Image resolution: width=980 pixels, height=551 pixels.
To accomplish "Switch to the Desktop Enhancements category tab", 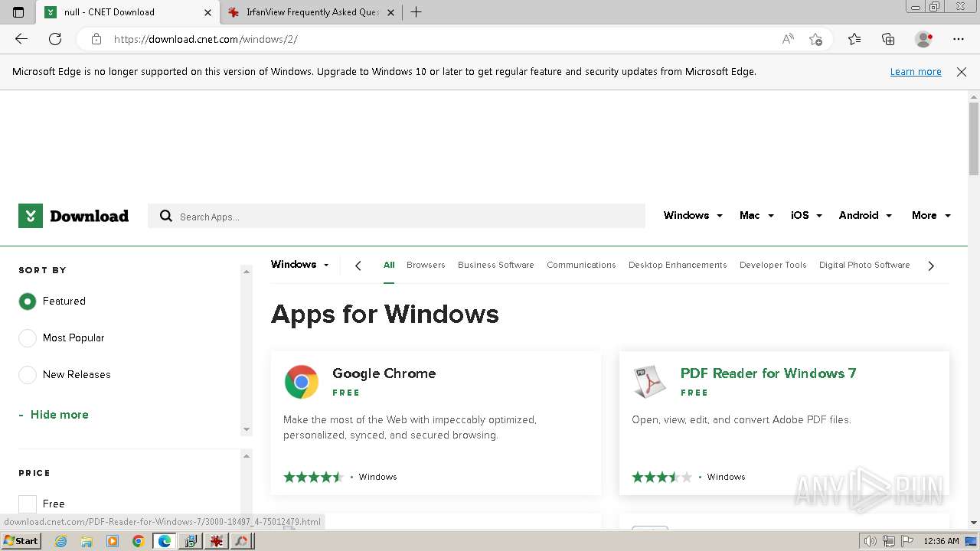I will (x=678, y=265).
